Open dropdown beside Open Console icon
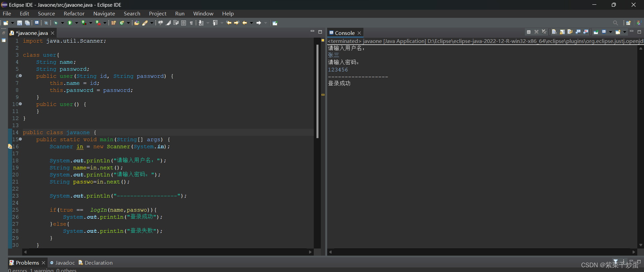 pos(625,32)
